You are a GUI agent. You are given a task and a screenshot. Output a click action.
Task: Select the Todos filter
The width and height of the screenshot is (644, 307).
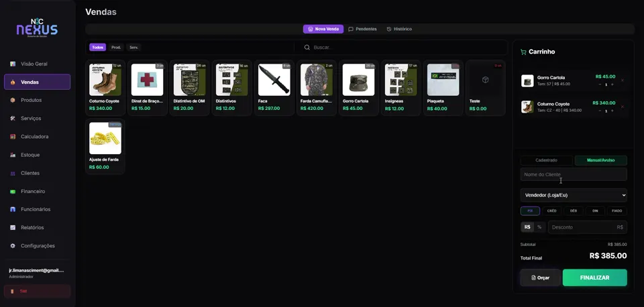(x=97, y=47)
